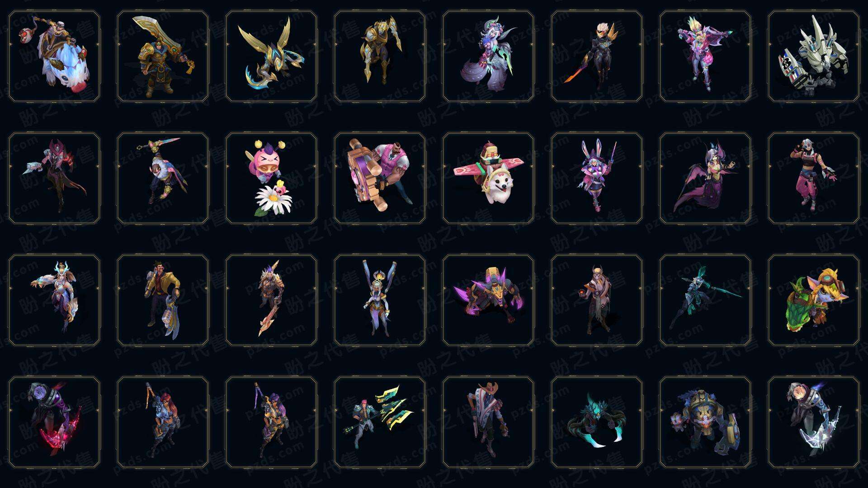Select the teal spear-wielding dark armor skin
The height and width of the screenshot is (488, 868).
coord(705,300)
